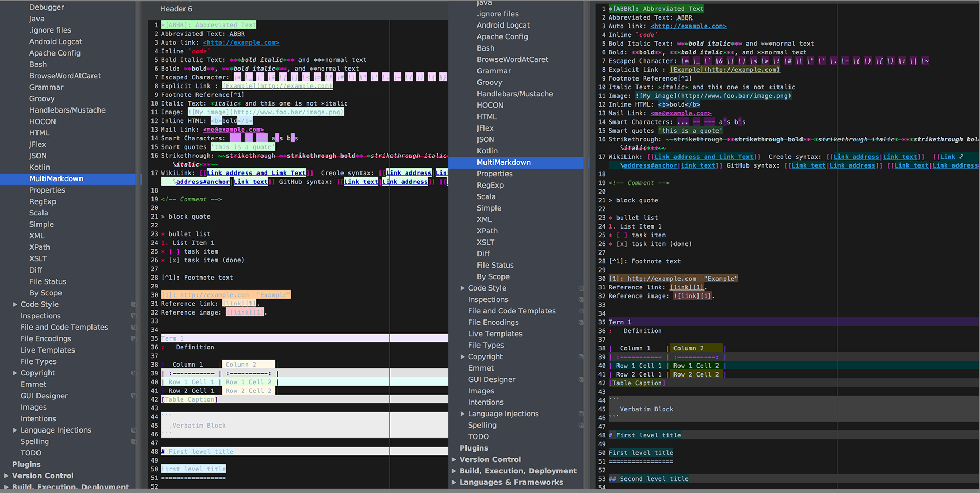The height and width of the screenshot is (493, 980).
Task: Click 'Verbatim Block' text in left preview
Action: point(199,426)
